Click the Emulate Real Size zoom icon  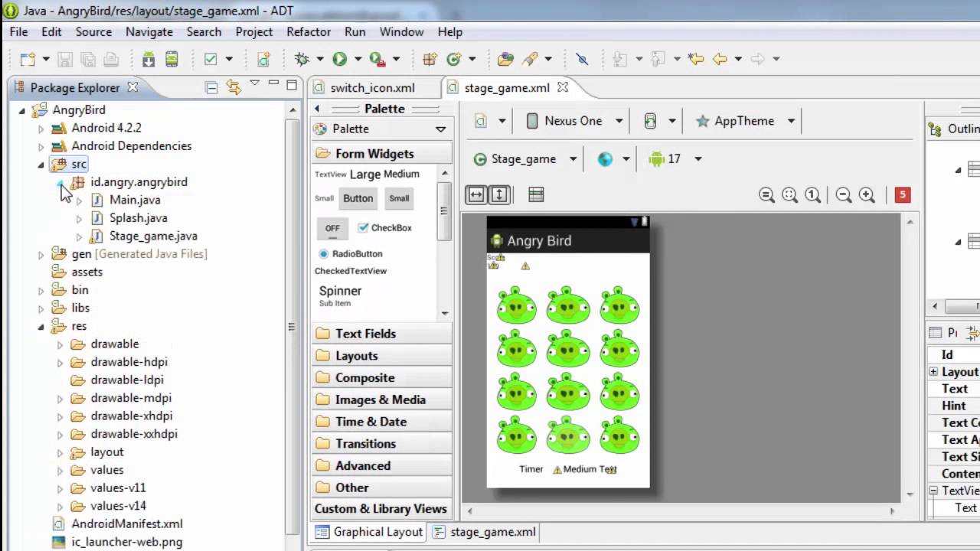766,195
